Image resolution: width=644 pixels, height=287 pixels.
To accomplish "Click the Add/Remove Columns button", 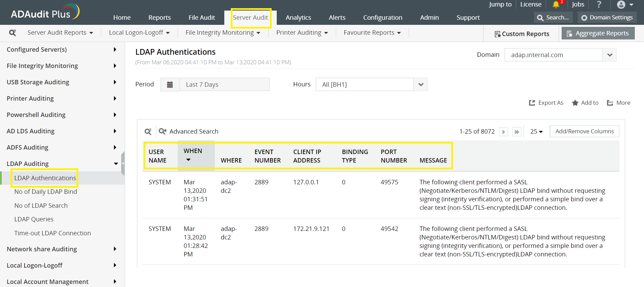I will 584,131.
